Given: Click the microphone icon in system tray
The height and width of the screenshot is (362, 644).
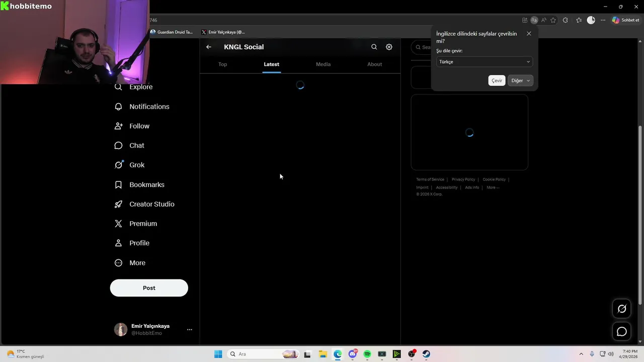Looking at the screenshot, I should tap(592, 354).
